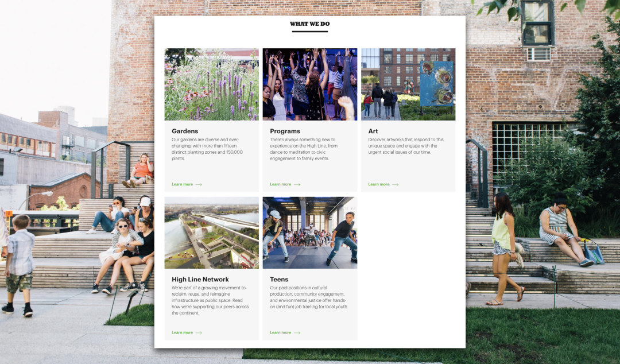620x364 pixels.
Task: Open the Teens dancers photo
Action: [309, 233]
